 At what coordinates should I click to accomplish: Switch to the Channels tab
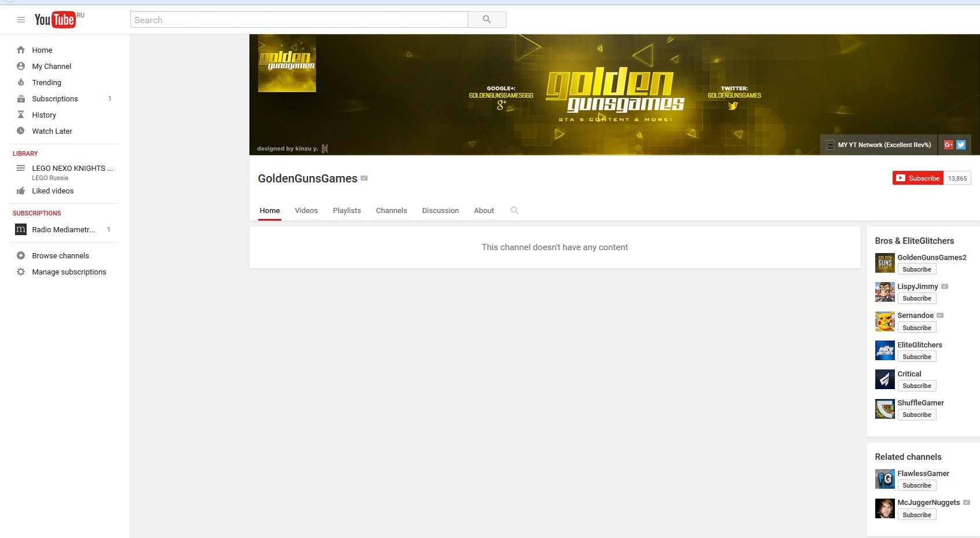click(x=391, y=211)
